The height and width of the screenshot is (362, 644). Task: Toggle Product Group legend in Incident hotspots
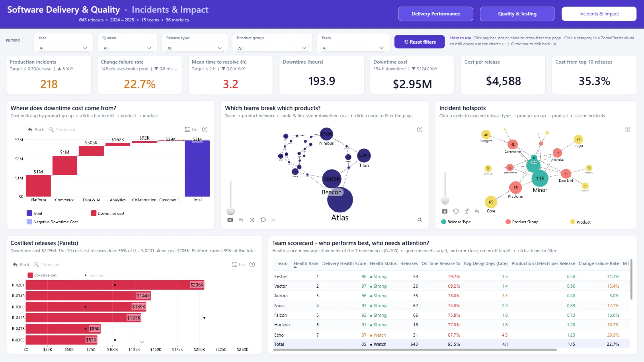click(522, 222)
